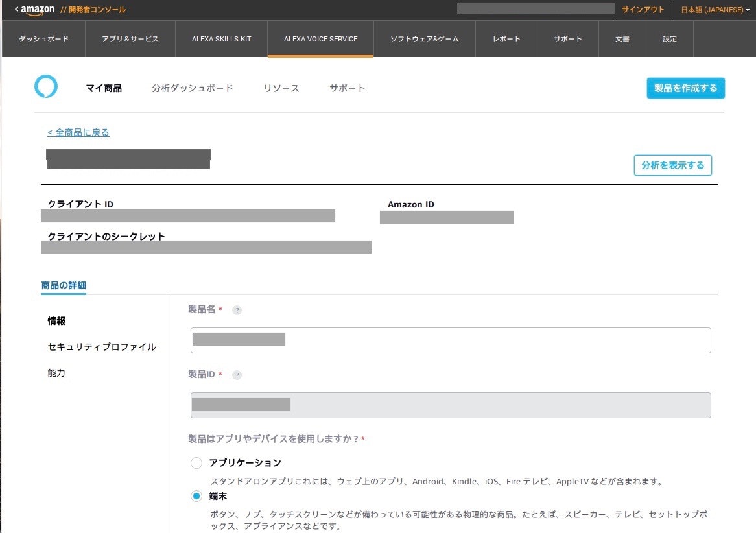This screenshot has height=533, width=756.
Task: Open help icon next to 製品名
Action: [x=237, y=310]
